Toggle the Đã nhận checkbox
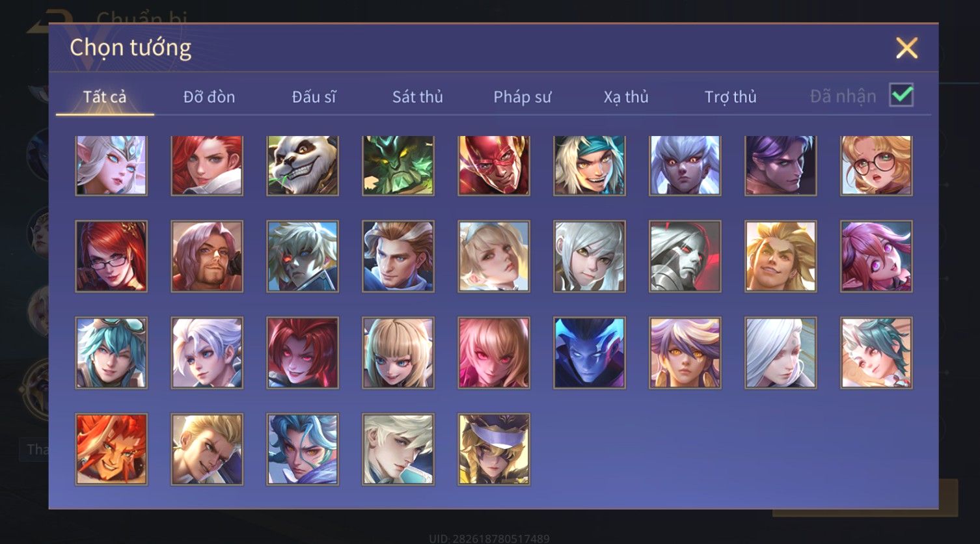This screenshot has width=980, height=544. point(901,96)
